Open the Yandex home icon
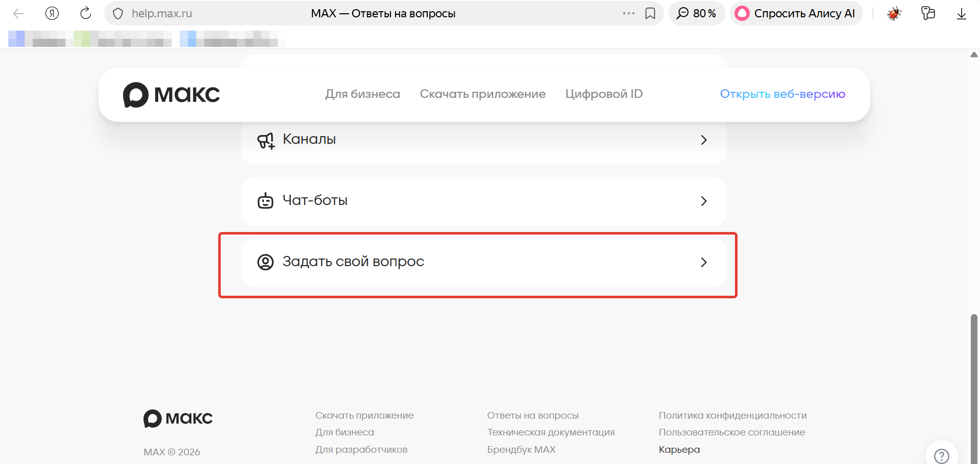The width and height of the screenshot is (980, 464). (52, 13)
